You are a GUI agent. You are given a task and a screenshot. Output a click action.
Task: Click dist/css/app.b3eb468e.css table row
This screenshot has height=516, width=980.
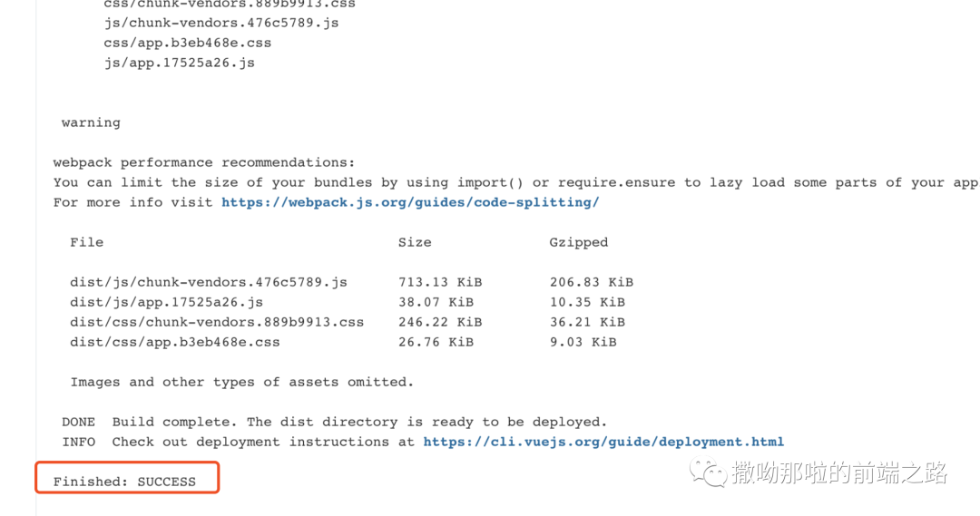pyautogui.click(x=175, y=342)
